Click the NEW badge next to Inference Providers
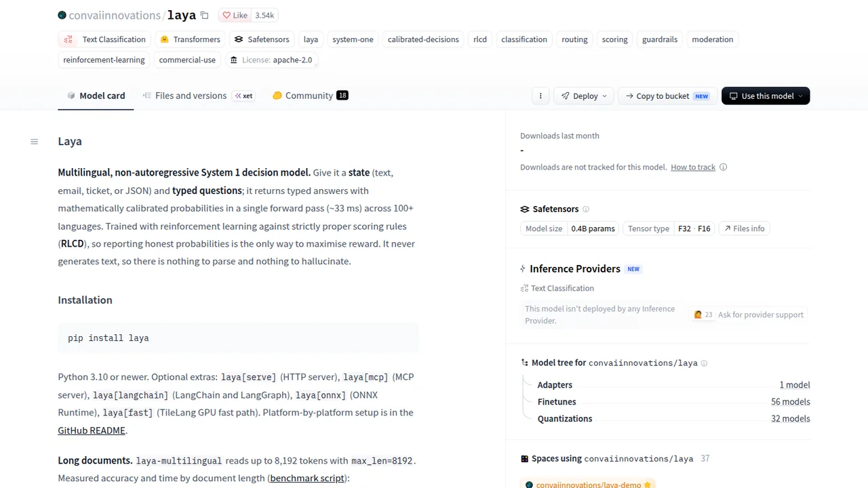 pos(633,269)
